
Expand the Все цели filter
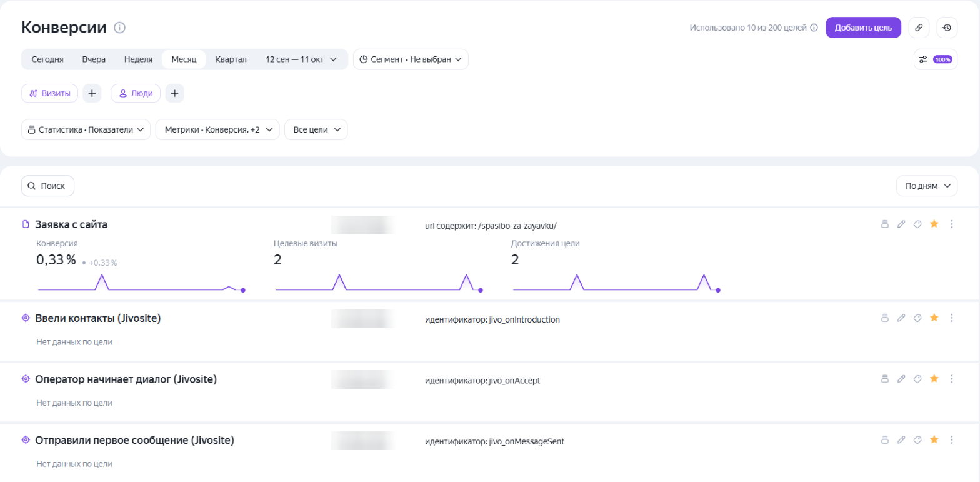tap(316, 129)
